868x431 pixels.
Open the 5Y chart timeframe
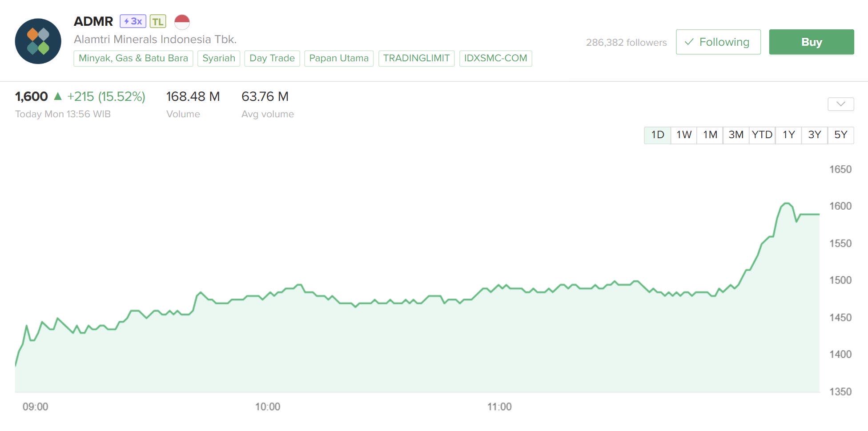(840, 135)
